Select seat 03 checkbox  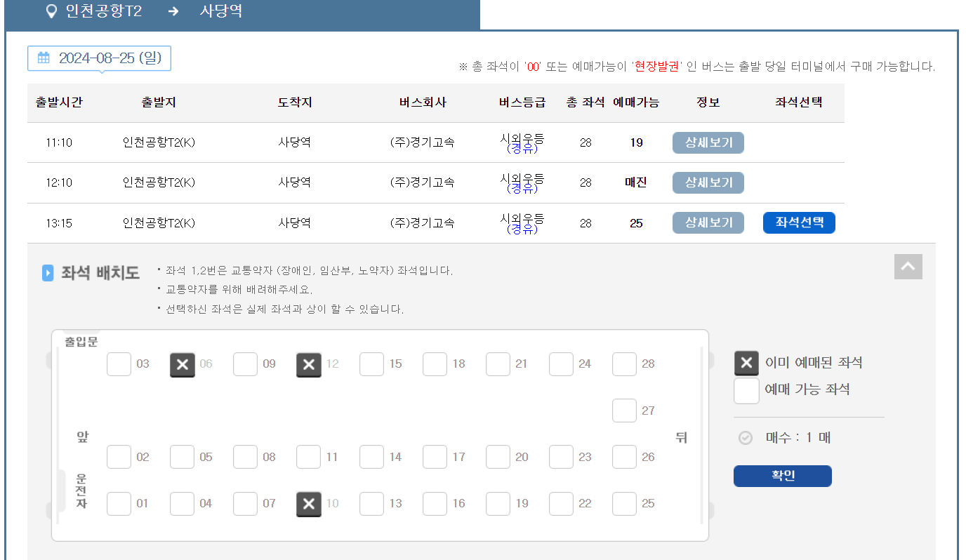point(119,364)
